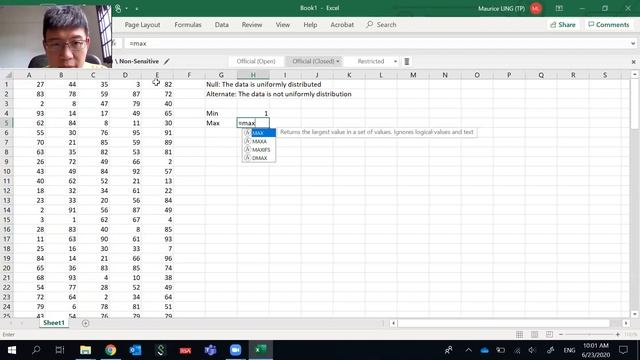Select cell H4 with the Min value 1
640x360 pixels.
[x=253, y=113]
